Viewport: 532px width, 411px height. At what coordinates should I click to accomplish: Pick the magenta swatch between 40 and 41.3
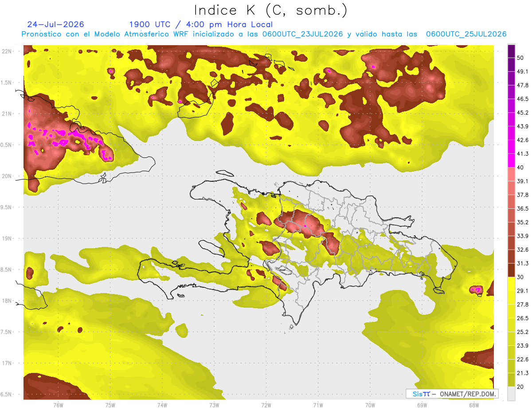coord(511,160)
